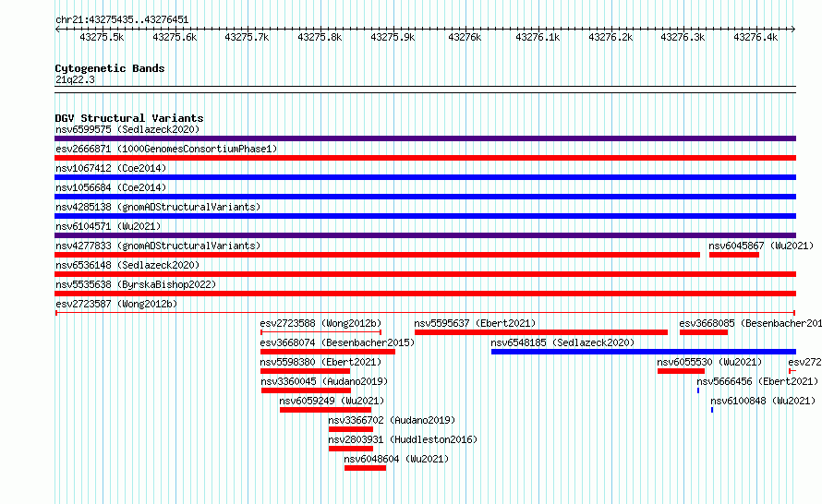Click the nsv6599575 (Sedlazeck2020) variant label

[127, 129]
